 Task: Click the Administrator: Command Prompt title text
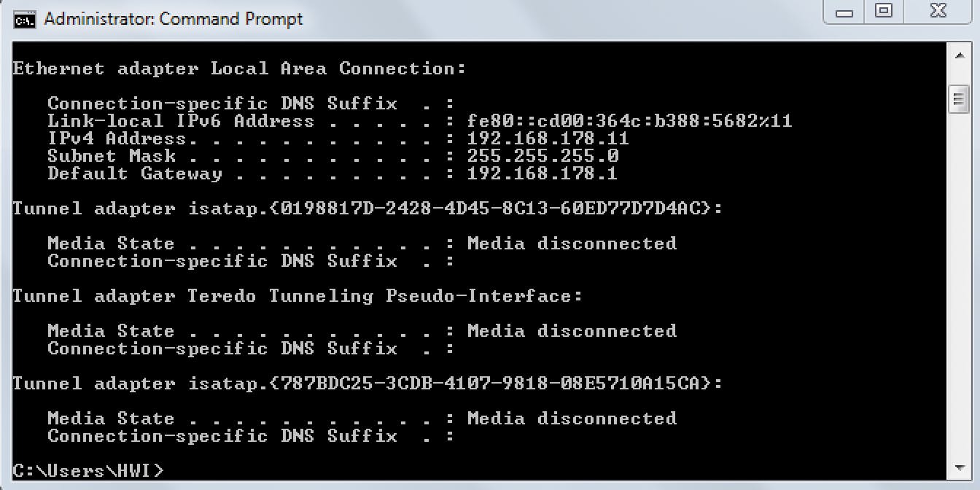click(174, 19)
